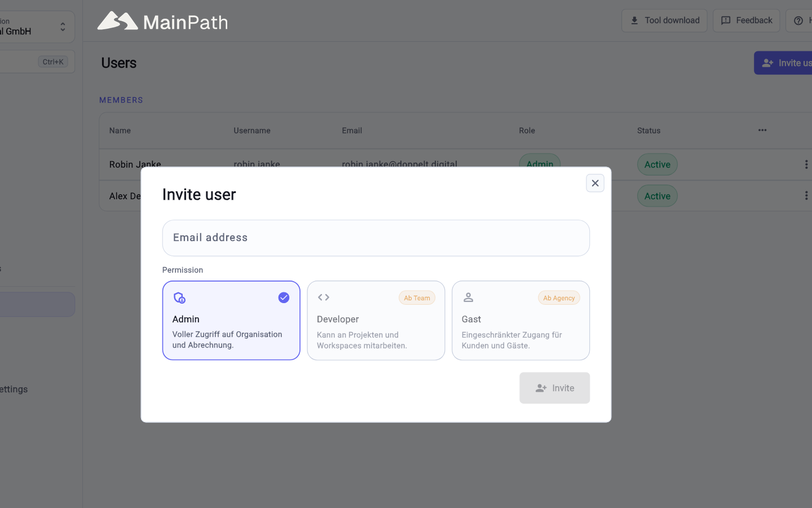Click the Email column header
Viewport: 812px width, 508px height.
352,130
